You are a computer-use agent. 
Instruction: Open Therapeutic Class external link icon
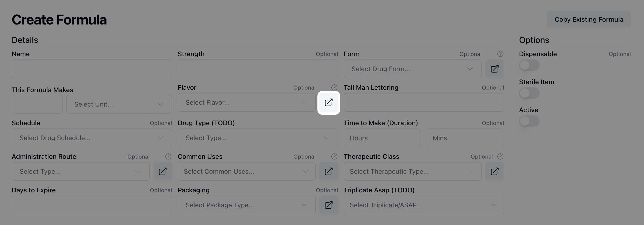point(495,171)
